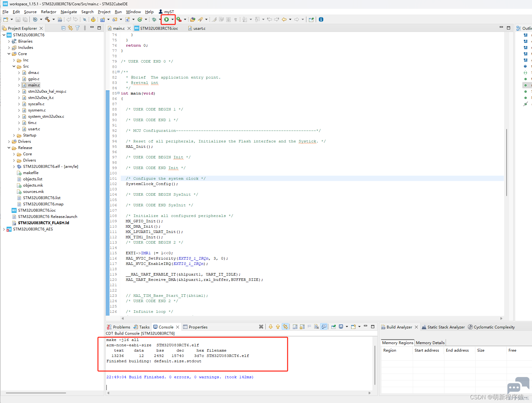The width and height of the screenshot is (532, 403).
Task: Click the myST login button
Action: [166, 12]
